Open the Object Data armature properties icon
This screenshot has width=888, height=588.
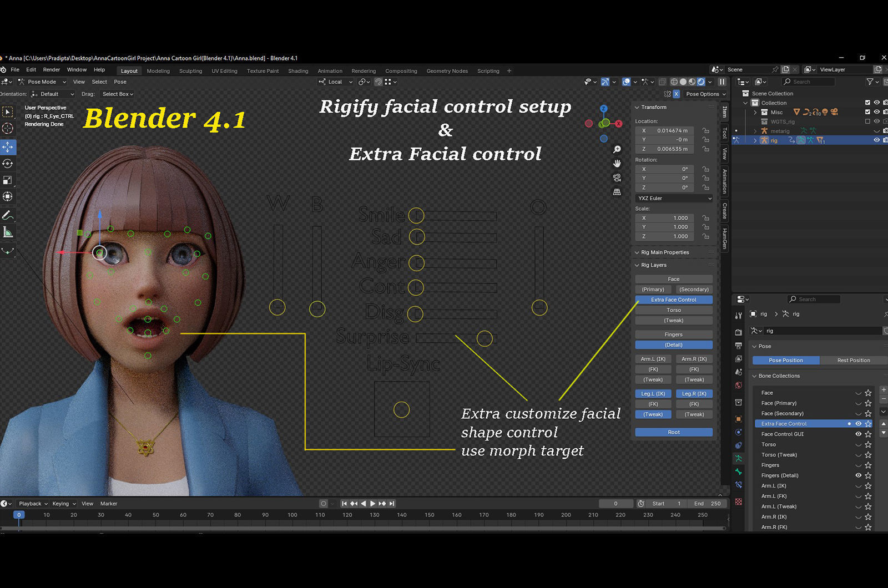[738, 459]
